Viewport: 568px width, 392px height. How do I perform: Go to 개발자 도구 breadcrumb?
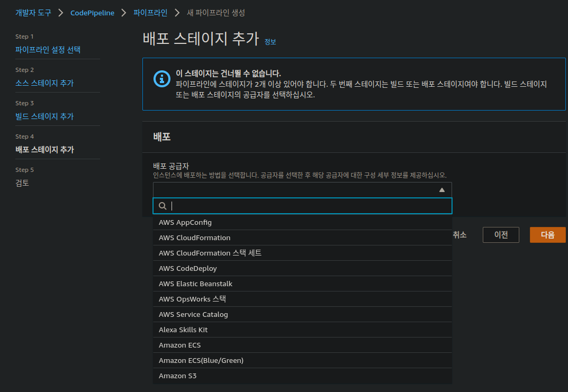[33, 13]
